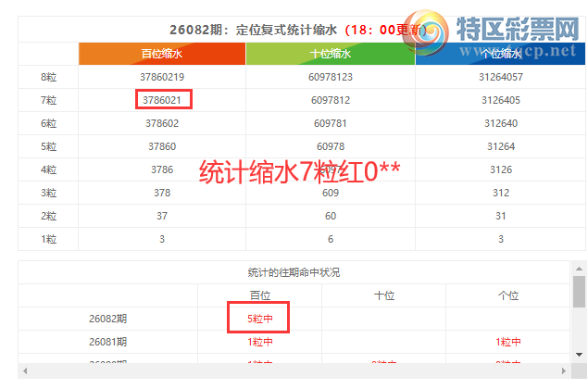Click the 十位缩水 column header
The image size is (588, 389).
331,54
